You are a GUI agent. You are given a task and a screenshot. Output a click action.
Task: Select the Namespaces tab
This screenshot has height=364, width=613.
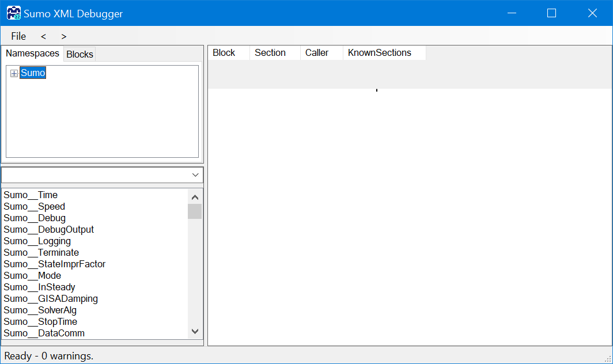[x=32, y=54]
